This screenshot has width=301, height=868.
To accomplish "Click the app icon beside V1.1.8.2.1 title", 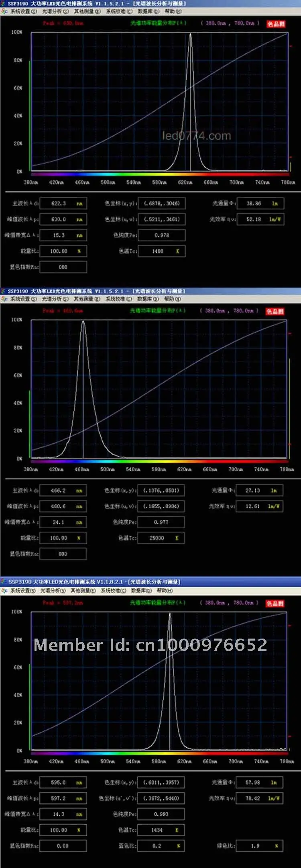I will click(x=4, y=581).
